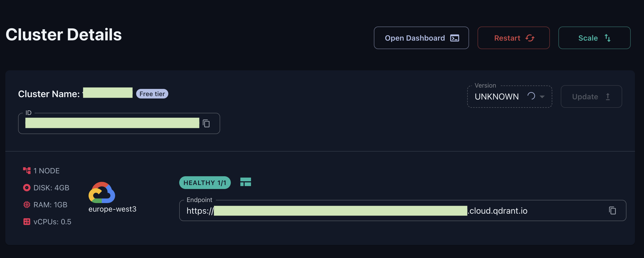Click the RAM chip icon
This screenshot has width=644, height=258.
pyautogui.click(x=27, y=205)
